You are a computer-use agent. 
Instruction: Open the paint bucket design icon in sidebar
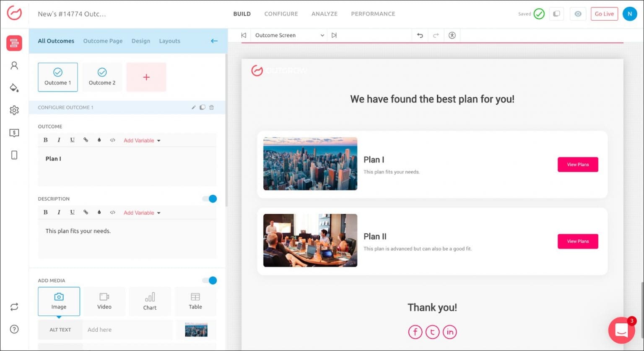click(x=14, y=88)
